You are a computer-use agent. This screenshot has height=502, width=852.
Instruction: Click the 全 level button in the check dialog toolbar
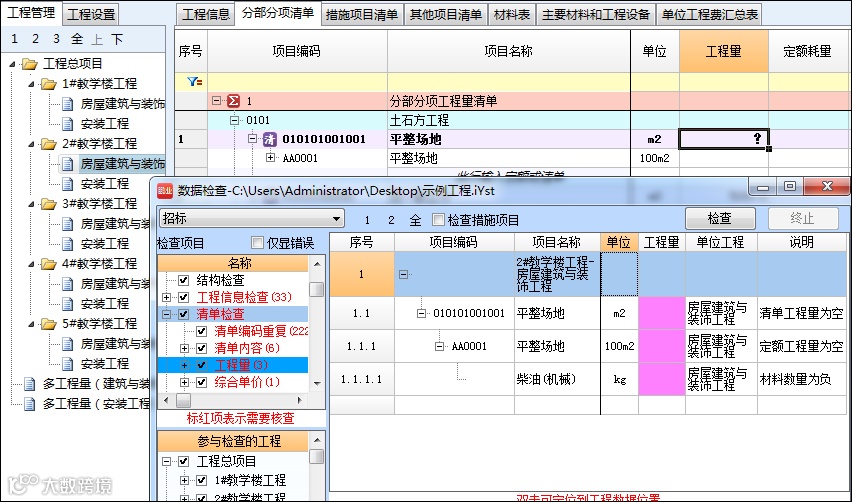click(415, 220)
